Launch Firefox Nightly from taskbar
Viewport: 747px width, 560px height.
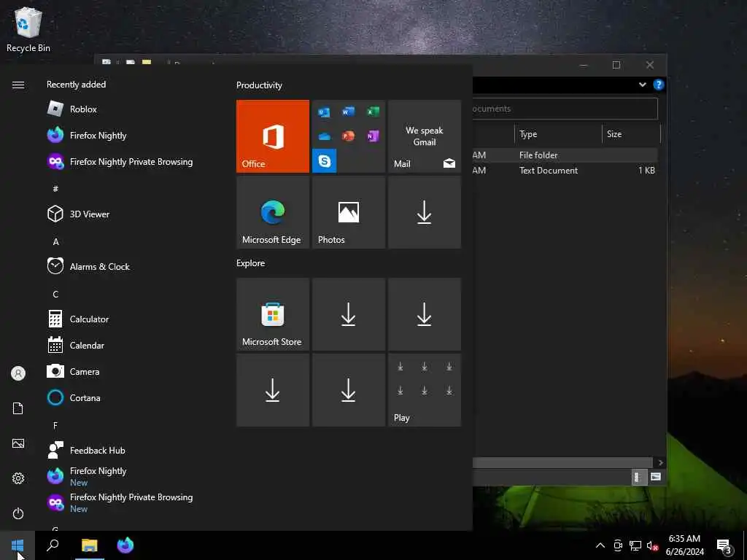(x=125, y=545)
